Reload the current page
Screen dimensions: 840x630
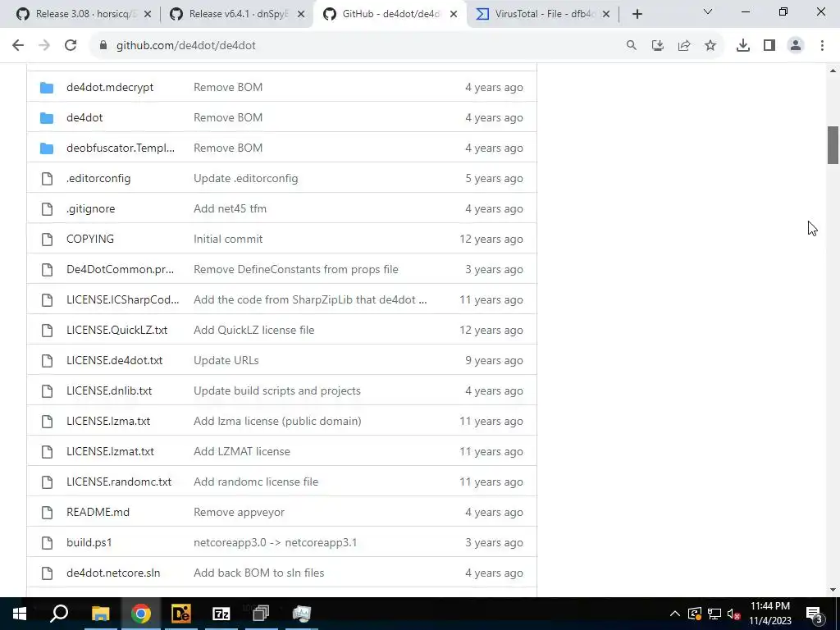71,46
